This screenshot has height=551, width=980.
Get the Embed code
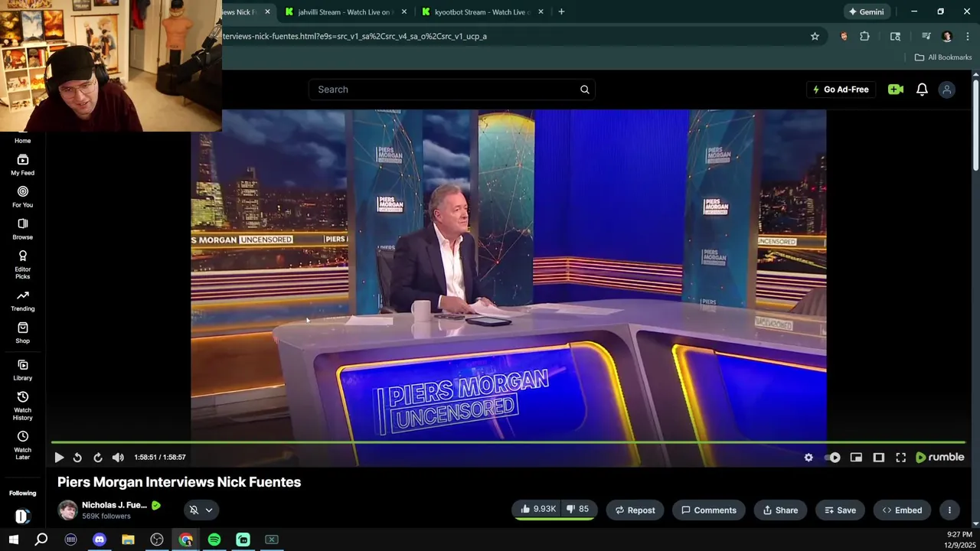[x=902, y=510]
